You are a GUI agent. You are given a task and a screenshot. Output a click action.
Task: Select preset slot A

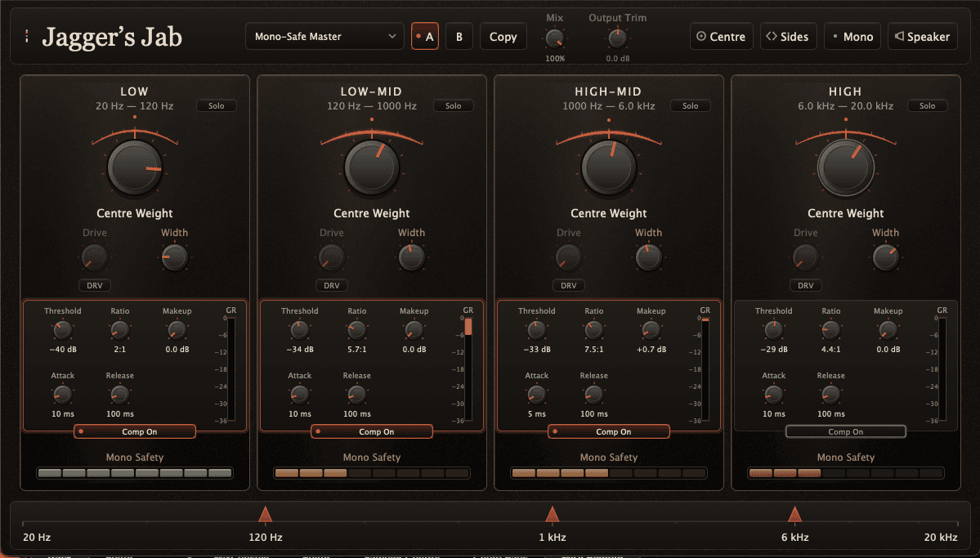[x=425, y=36]
